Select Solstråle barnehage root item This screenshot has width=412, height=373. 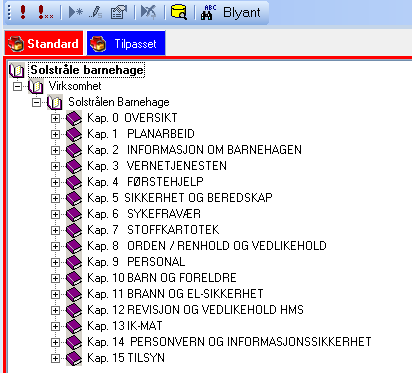point(87,70)
